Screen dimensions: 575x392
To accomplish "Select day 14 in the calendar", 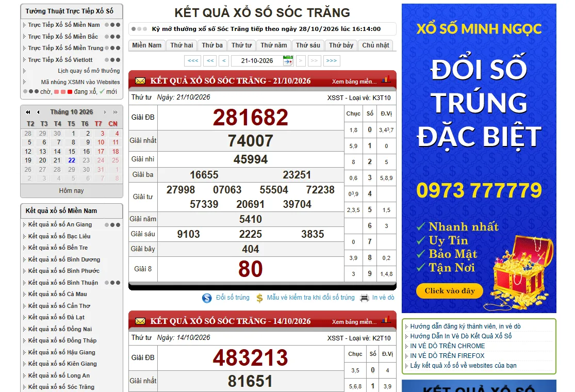I will point(57,152).
